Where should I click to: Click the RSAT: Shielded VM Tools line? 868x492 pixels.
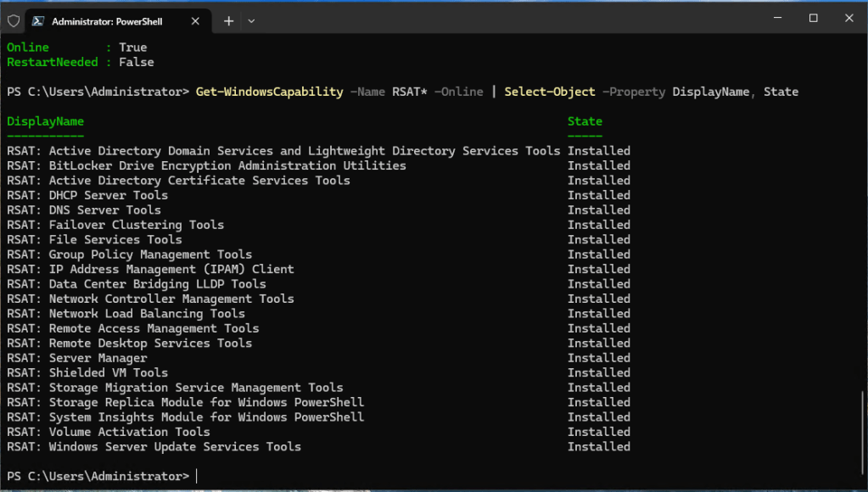[87, 373]
